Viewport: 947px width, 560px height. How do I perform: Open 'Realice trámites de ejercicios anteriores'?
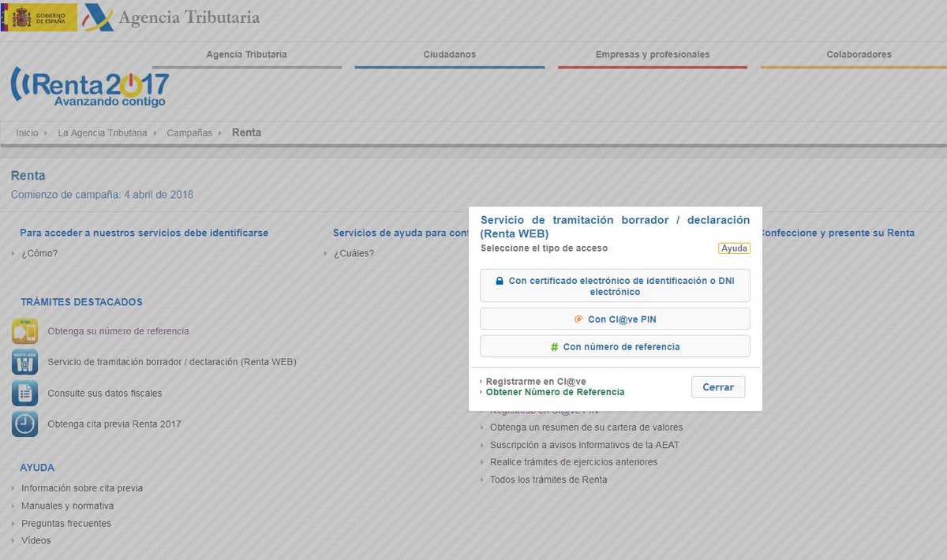click(574, 462)
